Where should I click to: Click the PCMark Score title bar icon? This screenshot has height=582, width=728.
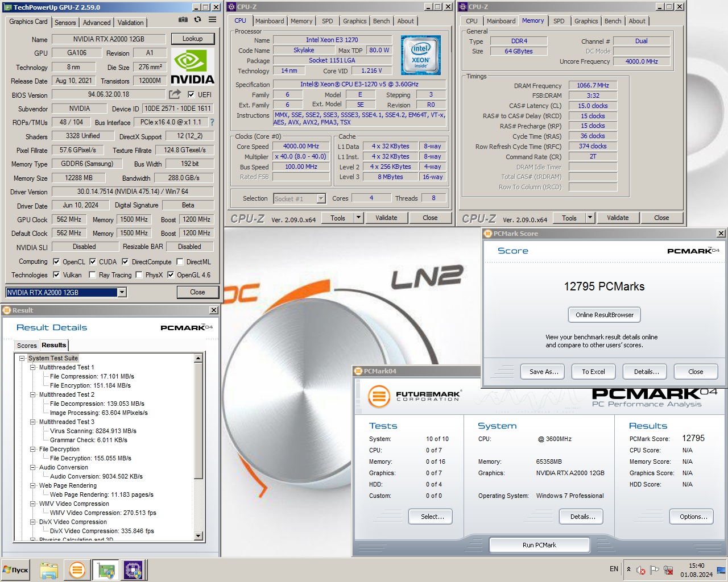pos(487,234)
